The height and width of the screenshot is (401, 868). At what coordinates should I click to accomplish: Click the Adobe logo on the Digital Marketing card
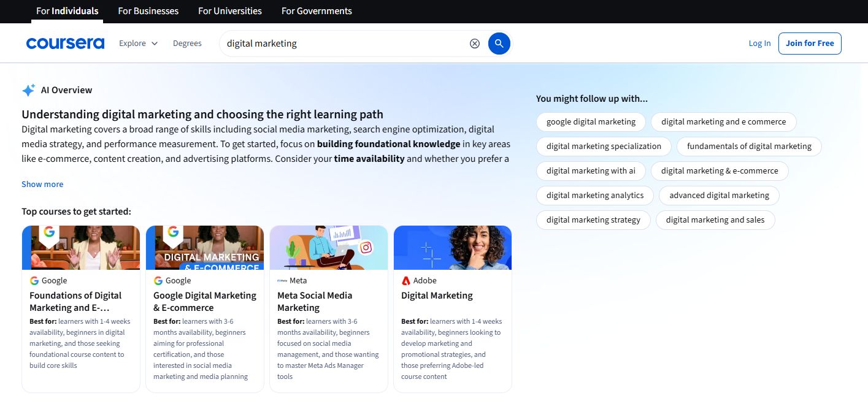405,281
